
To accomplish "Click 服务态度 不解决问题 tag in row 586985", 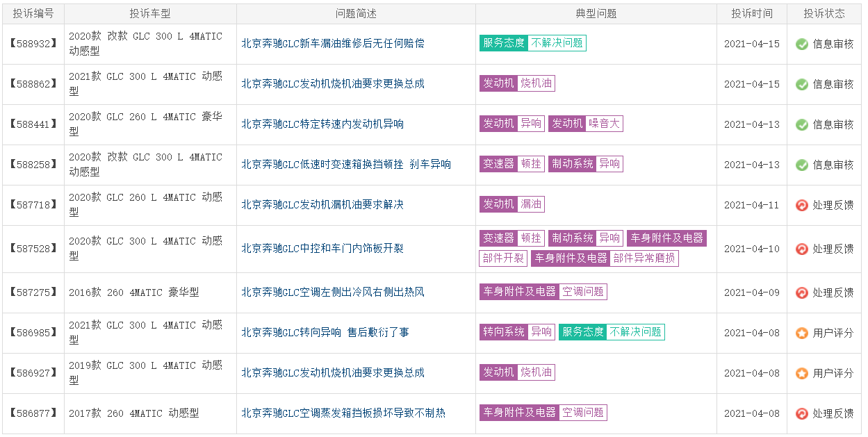I will (612, 332).
